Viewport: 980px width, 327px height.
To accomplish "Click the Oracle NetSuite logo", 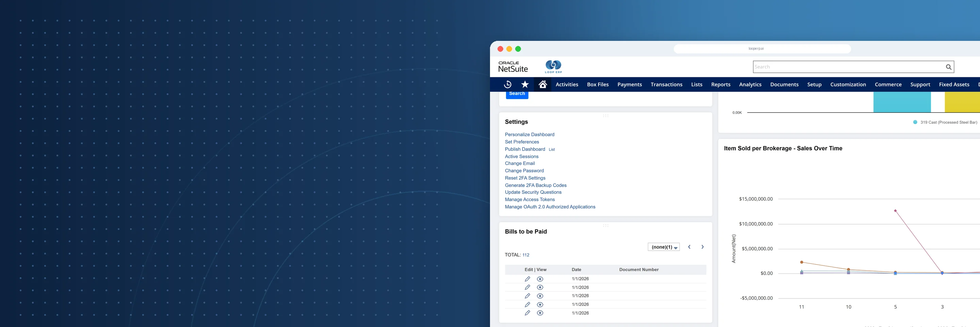I will 513,67.
